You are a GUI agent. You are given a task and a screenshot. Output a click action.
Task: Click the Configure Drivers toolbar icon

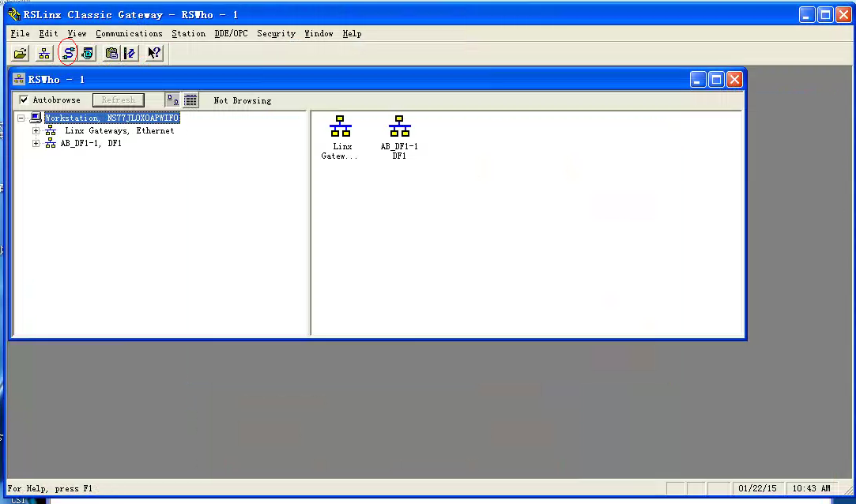[69, 53]
